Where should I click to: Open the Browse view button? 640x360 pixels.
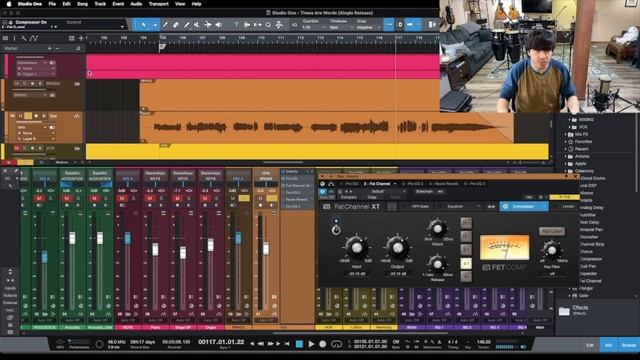coord(629,345)
